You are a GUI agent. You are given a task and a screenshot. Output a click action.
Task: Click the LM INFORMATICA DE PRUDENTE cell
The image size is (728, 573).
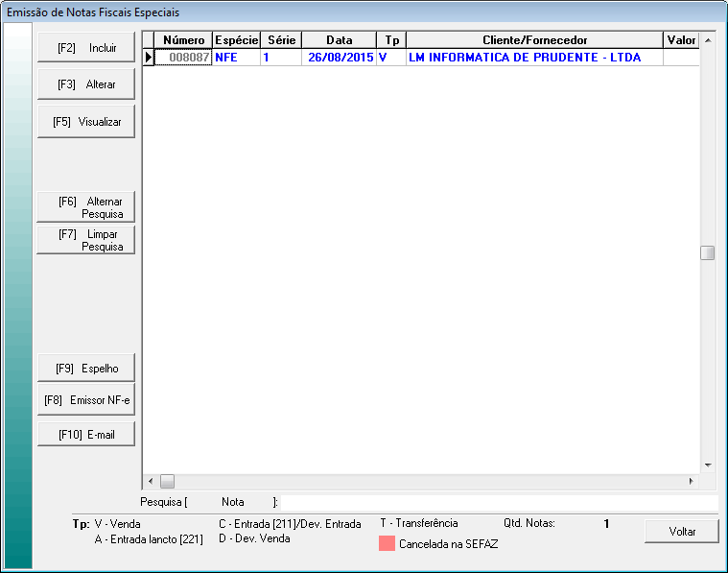click(x=524, y=58)
